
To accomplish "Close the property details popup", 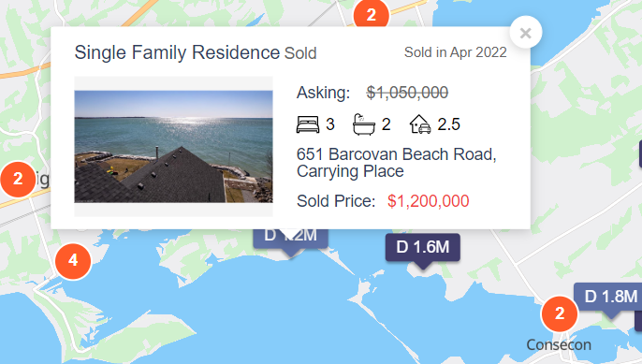I will pyautogui.click(x=526, y=33).
